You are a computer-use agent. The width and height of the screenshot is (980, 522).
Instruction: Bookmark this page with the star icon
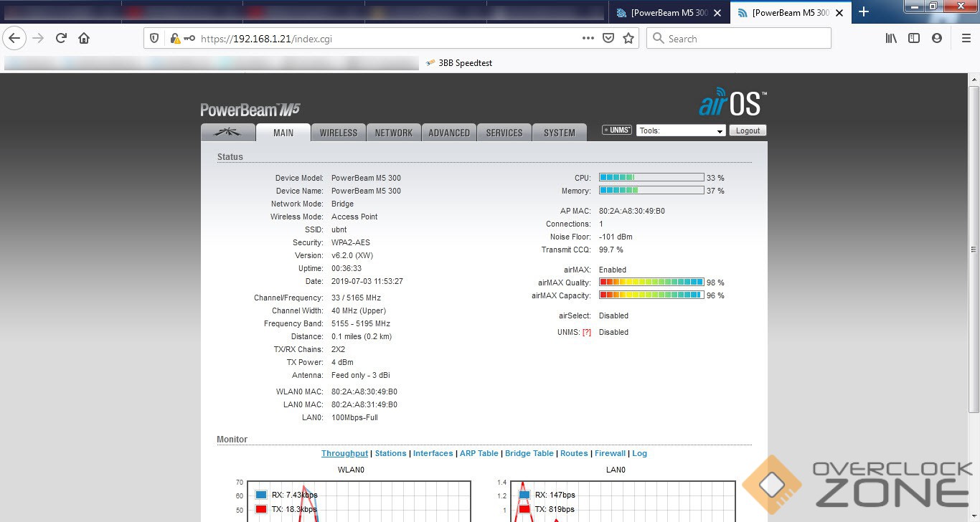628,39
